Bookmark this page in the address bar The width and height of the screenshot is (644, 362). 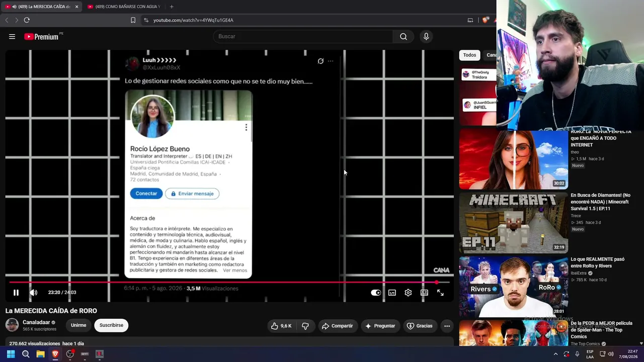[133, 20]
